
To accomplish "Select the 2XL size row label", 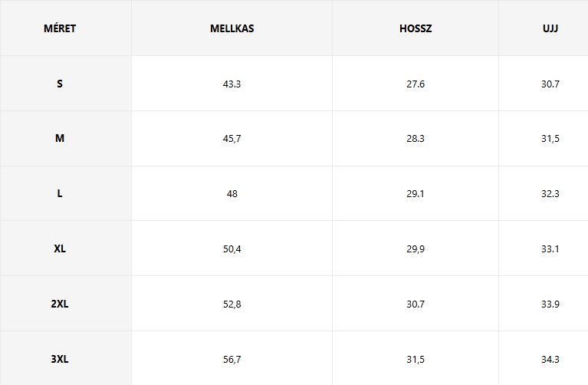I will [60, 304].
